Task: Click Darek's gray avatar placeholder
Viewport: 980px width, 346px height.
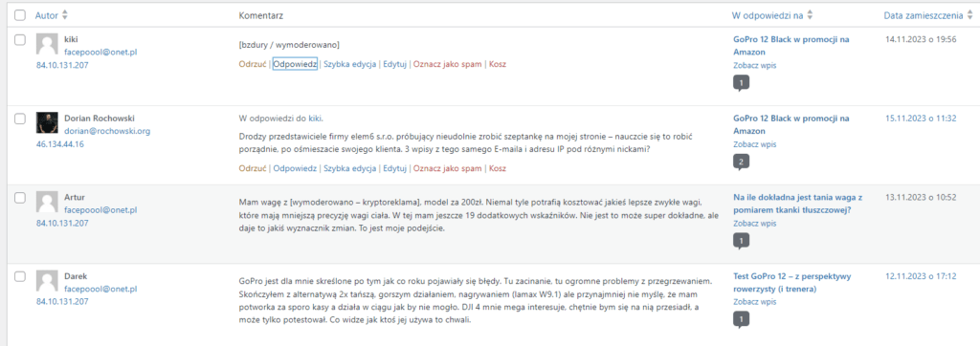Action: pyautogui.click(x=48, y=281)
